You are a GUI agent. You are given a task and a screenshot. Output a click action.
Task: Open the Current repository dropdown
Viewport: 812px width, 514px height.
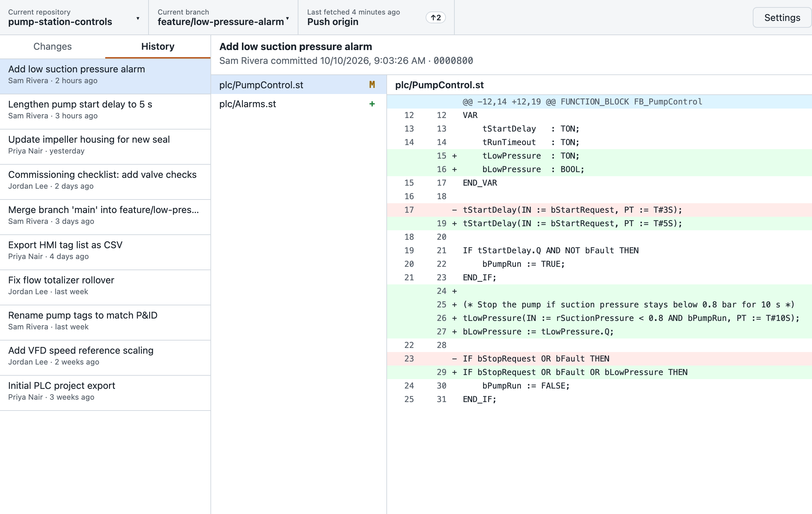tap(74, 17)
